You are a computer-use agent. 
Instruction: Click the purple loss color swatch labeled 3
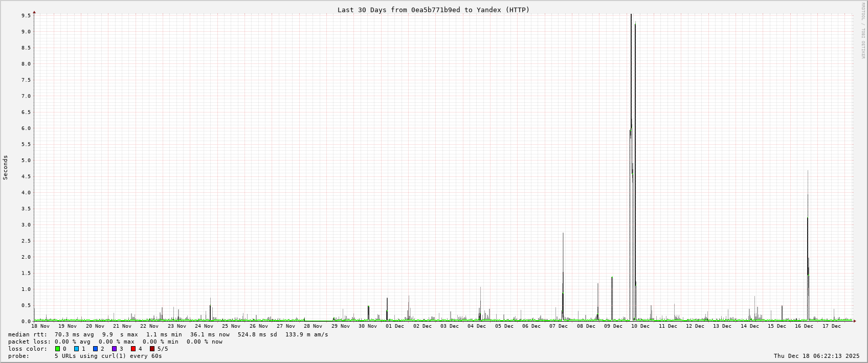[115, 349]
